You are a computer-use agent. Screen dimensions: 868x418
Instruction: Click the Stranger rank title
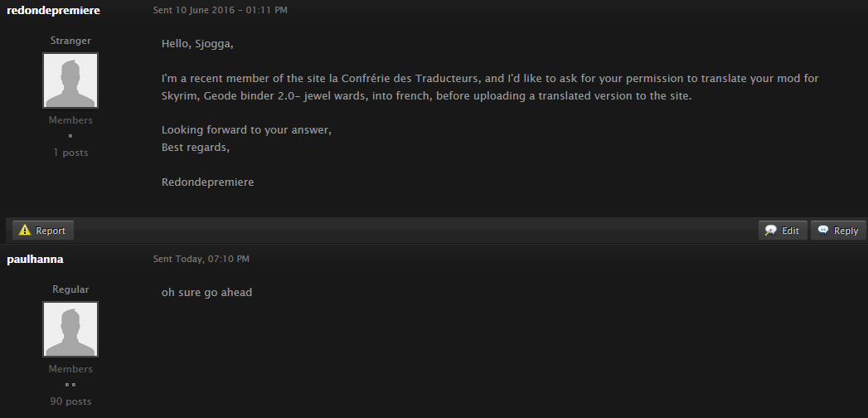click(70, 41)
